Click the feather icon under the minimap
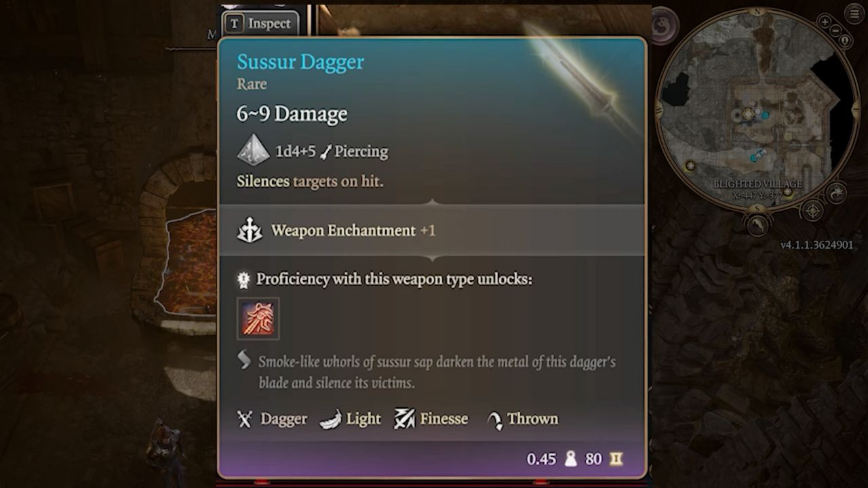This screenshot has height=488, width=868. pos(757,224)
